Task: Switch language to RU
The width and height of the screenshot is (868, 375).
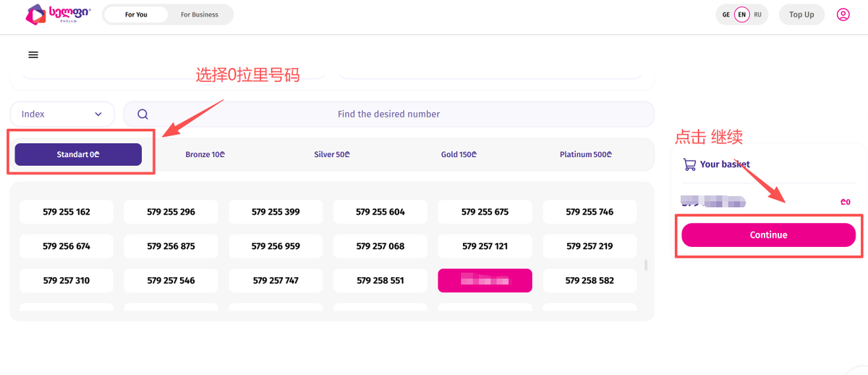Action: click(757, 14)
